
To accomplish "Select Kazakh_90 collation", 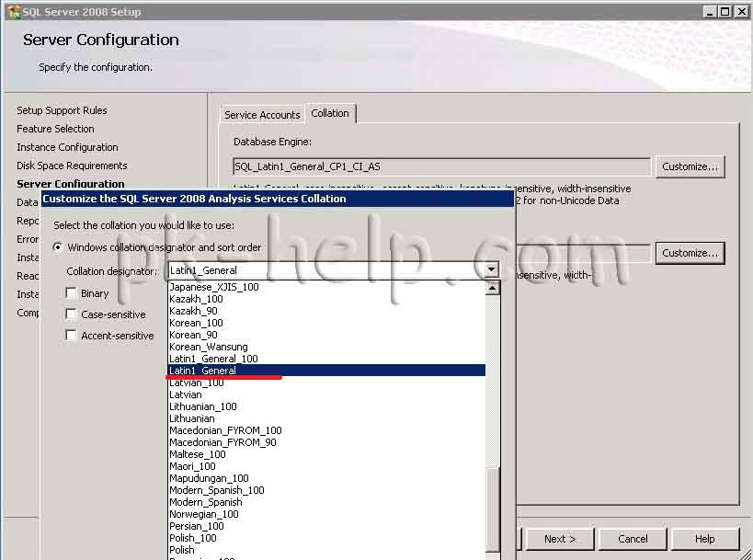I will pyautogui.click(x=327, y=311).
